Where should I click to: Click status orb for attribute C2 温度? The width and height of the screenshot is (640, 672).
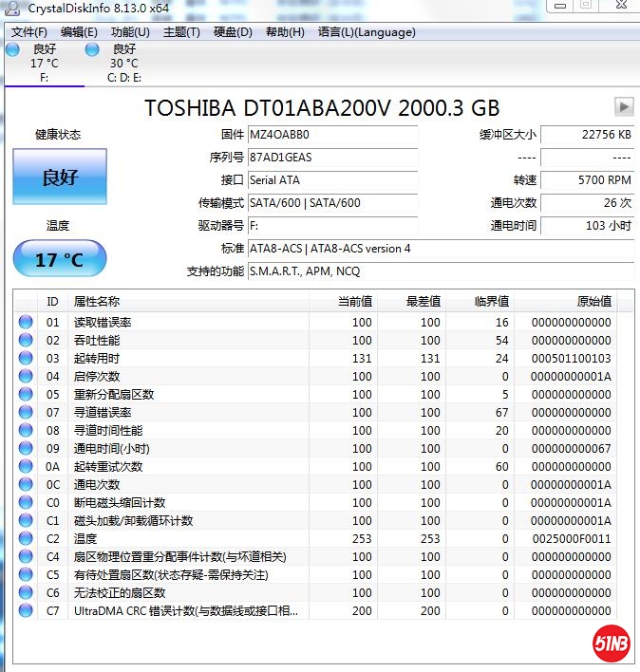click(x=26, y=538)
